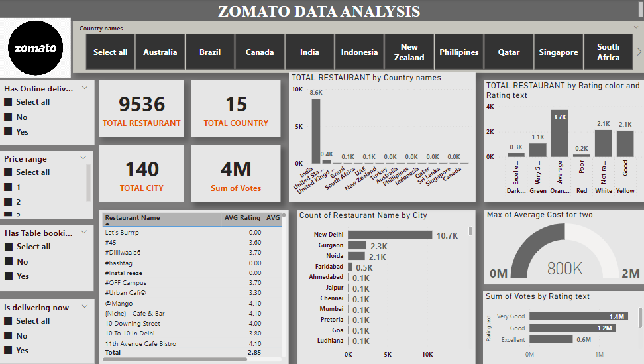Sort by Restaurant Name column header
Image resolution: width=644 pixels, height=364 pixels.
point(133,218)
